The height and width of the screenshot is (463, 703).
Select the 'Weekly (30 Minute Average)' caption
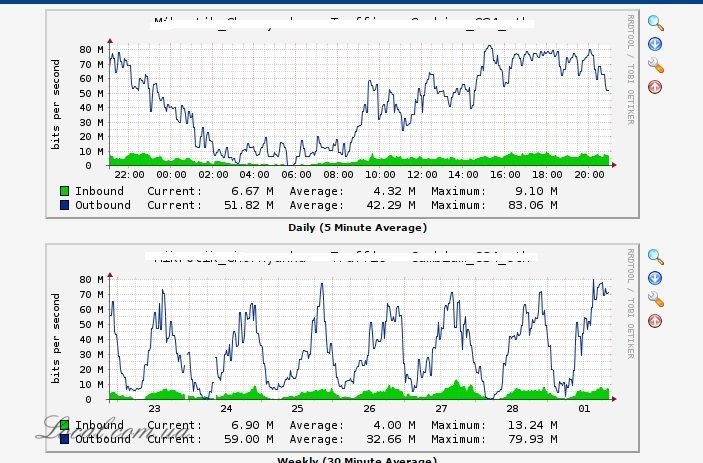pos(357,459)
